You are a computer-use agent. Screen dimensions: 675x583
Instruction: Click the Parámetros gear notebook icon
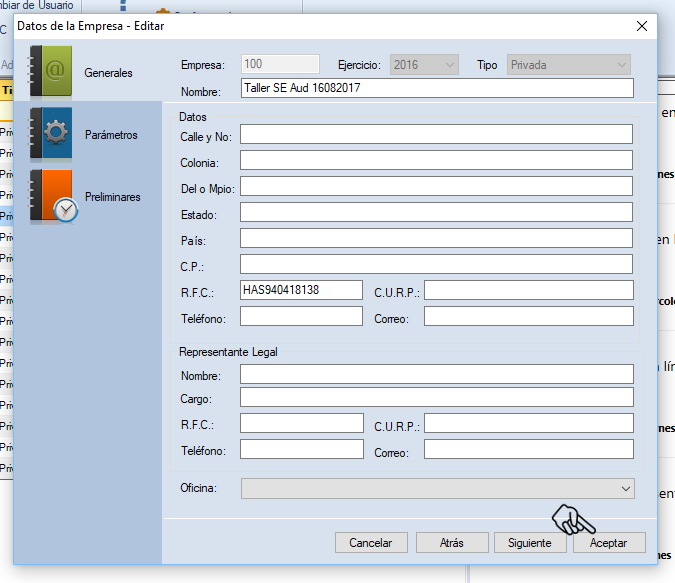(50, 134)
